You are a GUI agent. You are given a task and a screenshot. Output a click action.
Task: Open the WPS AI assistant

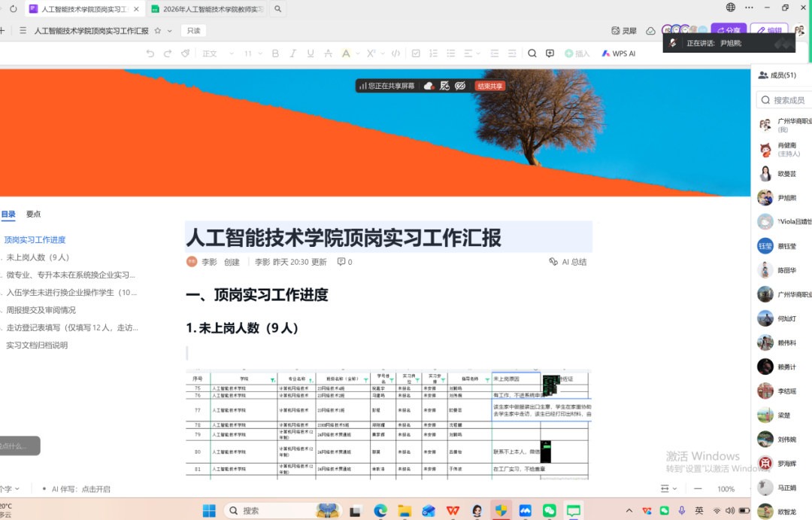click(618, 53)
